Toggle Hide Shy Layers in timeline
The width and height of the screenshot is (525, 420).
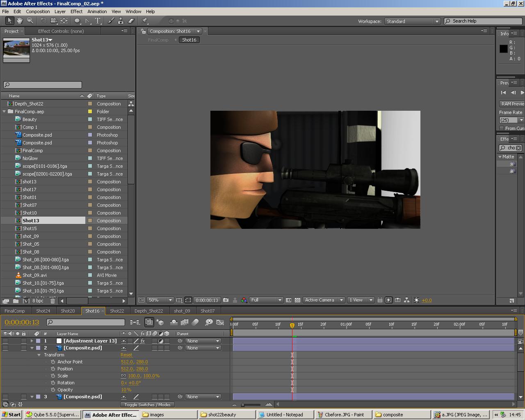tap(174, 322)
